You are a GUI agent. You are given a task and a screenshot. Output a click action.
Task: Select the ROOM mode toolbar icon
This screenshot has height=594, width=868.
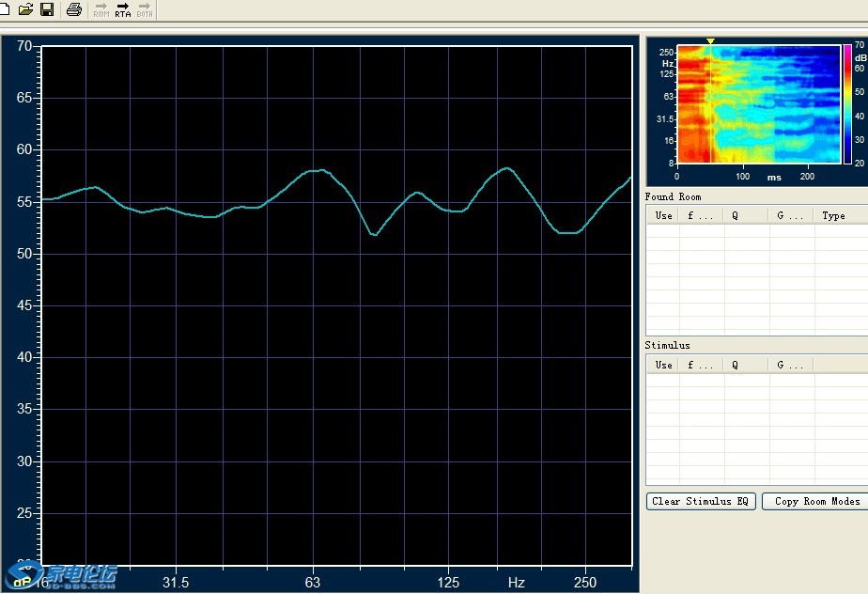101,10
